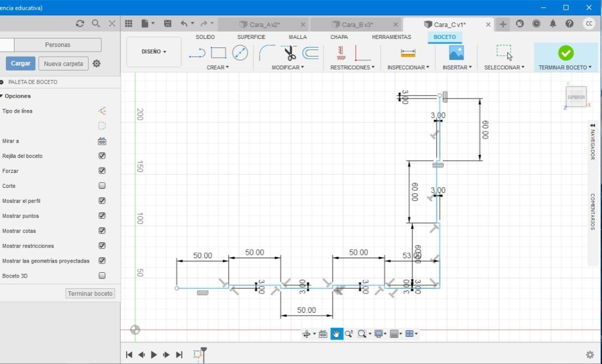602x364 pixels.
Task: Toggle Mostrar el perfil checkbox
Action: pos(101,201)
